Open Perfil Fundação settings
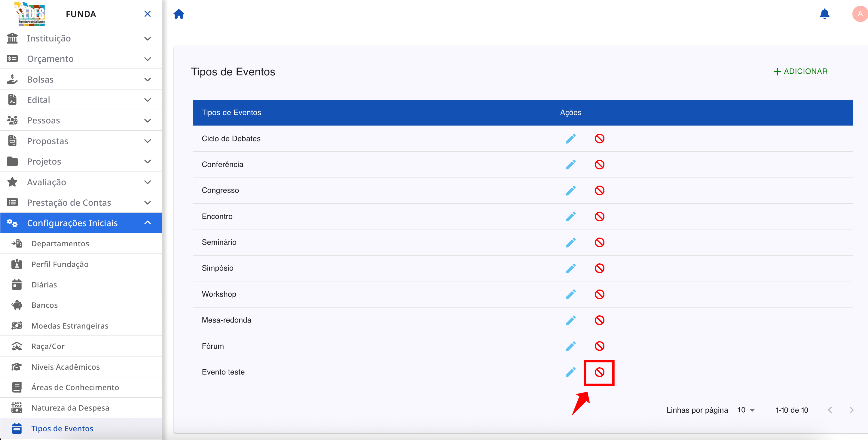 [60, 264]
